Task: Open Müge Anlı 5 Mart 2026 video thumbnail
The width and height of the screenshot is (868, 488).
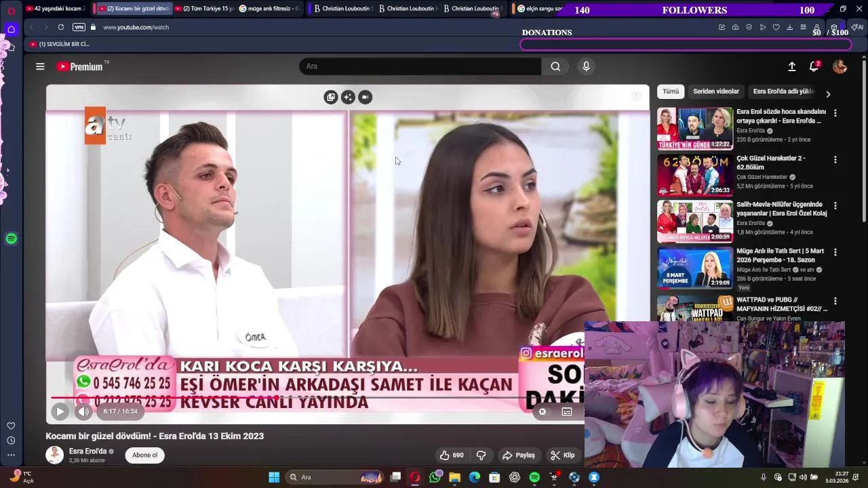Action: point(695,268)
